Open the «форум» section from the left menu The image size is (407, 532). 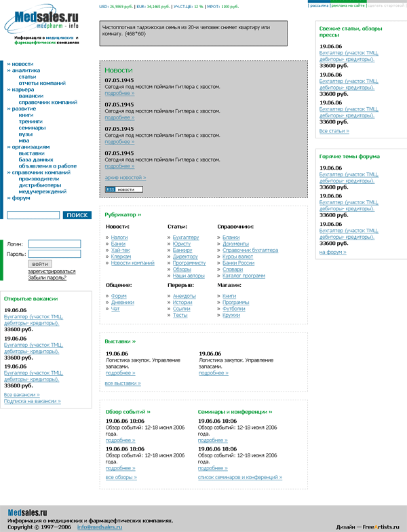point(21,198)
